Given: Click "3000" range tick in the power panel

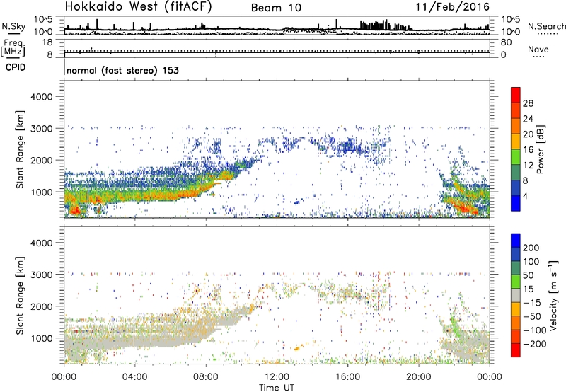Looking at the screenshot, I should coord(41,129).
